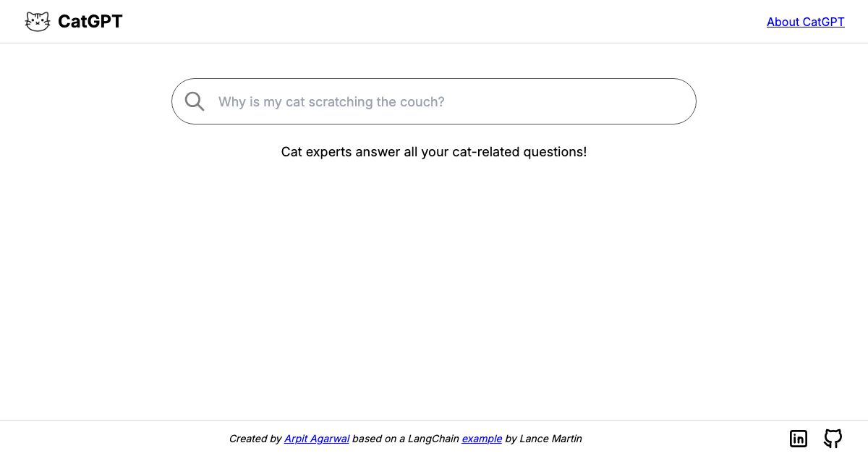Click inside the rounded search bar

[434, 101]
